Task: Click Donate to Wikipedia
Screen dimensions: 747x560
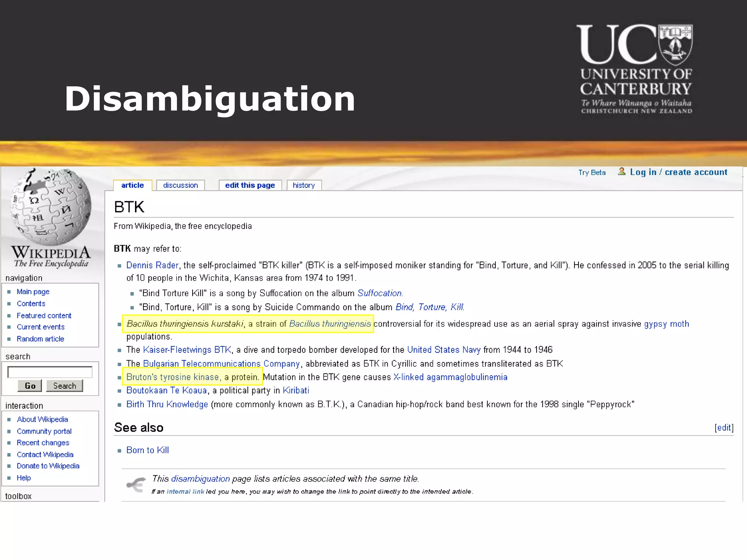Action: [x=48, y=466]
